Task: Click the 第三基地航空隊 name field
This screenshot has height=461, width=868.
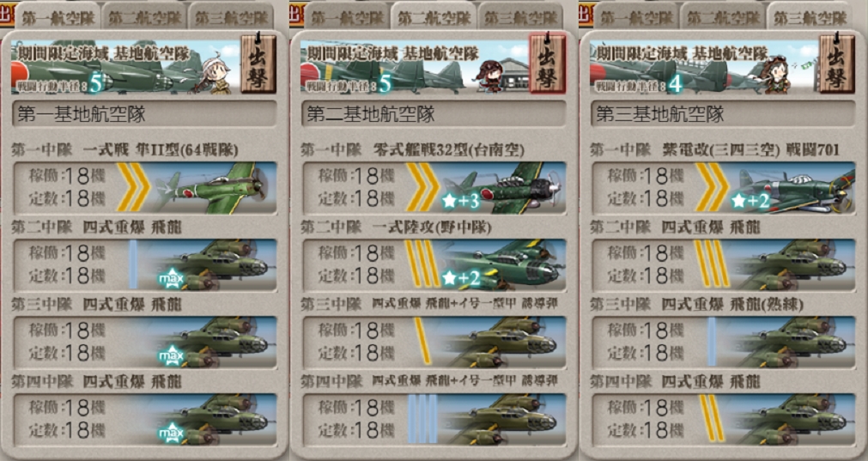Action: click(x=723, y=114)
